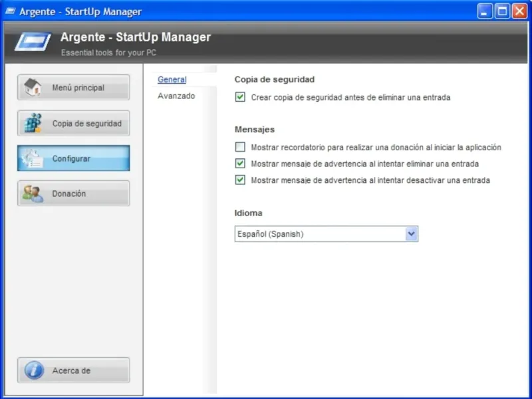The width and height of the screenshot is (532, 399).
Task: Select the Configurar button
Action: click(x=73, y=158)
